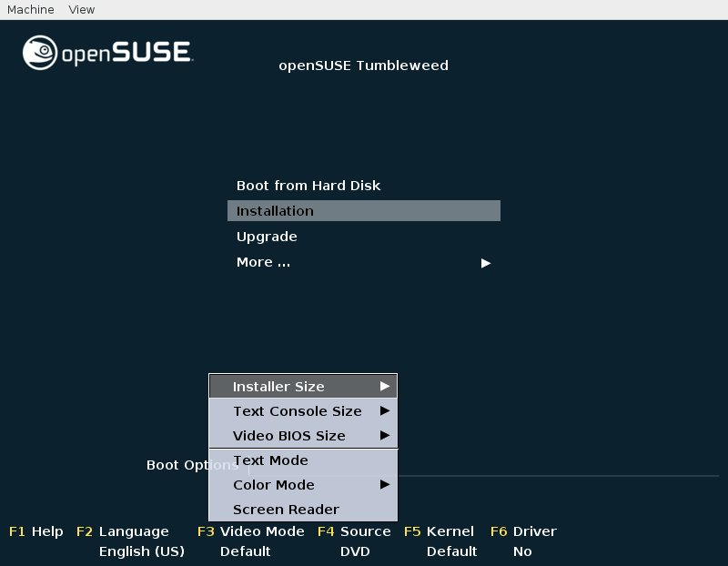The image size is (728, 566).
Task: Open the More ... submenu entry
Action: pos(363,262)
